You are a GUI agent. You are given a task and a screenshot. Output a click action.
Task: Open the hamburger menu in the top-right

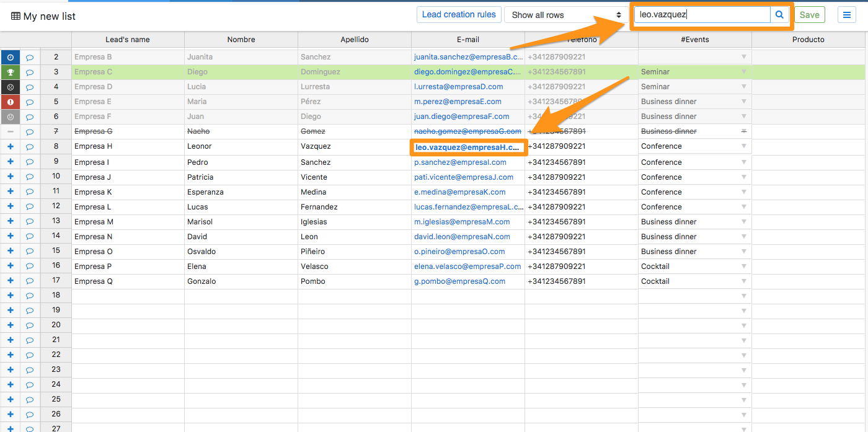[846, 15]
